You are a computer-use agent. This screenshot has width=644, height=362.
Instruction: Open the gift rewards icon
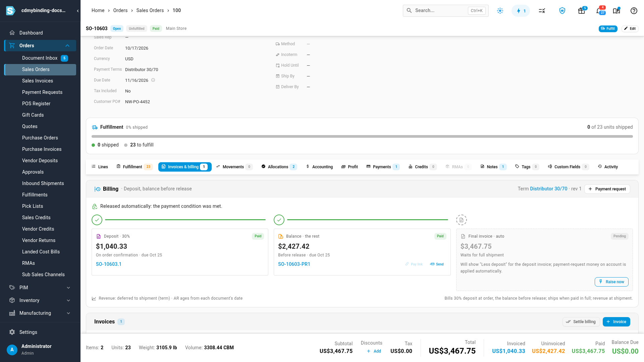(x=581, y=11)
